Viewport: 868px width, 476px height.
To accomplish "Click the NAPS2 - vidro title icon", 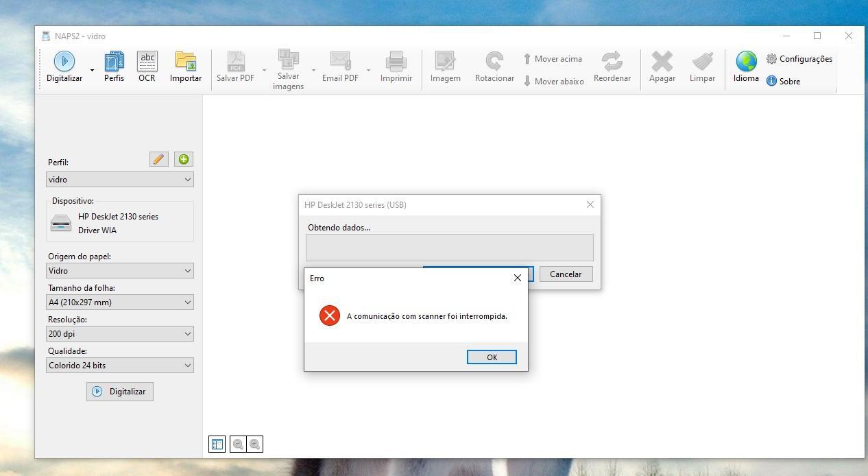I will (46, 36).
